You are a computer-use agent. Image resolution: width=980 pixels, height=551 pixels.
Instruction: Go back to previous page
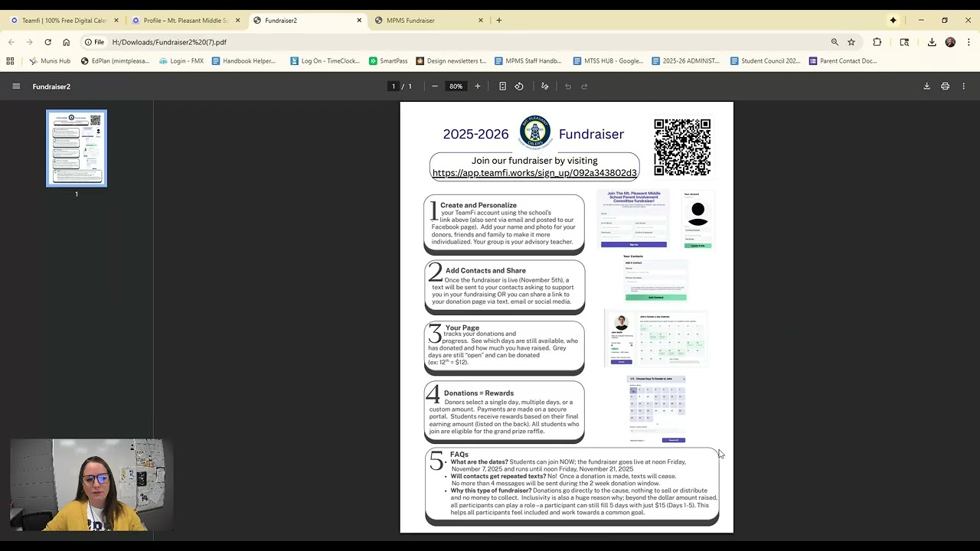click(11, 42)
